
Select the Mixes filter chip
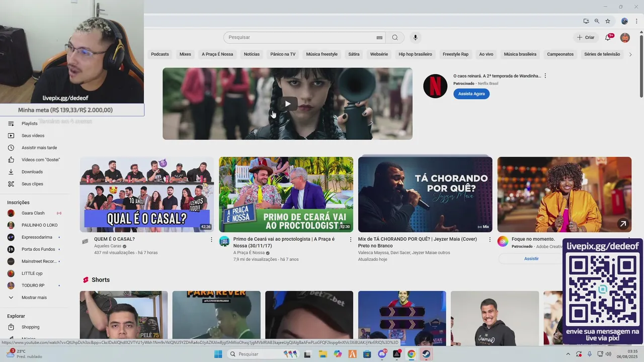coord(185,54)
